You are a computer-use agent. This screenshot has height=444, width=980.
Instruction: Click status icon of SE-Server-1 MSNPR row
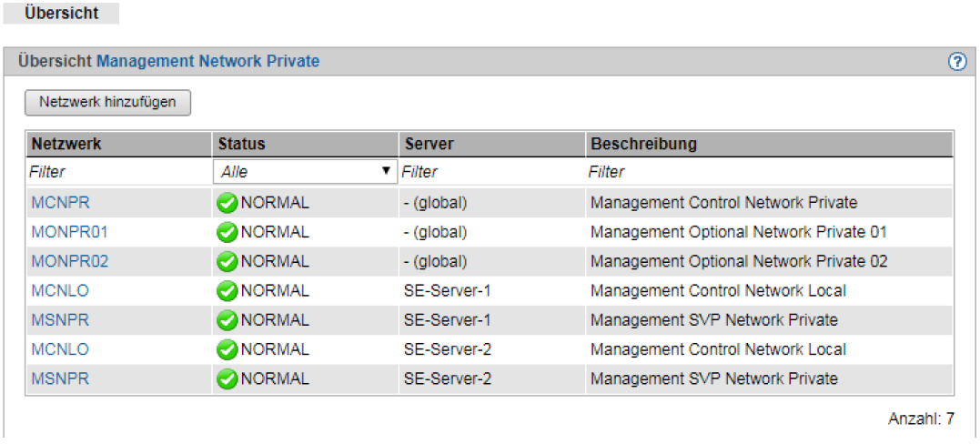[228, 320]
